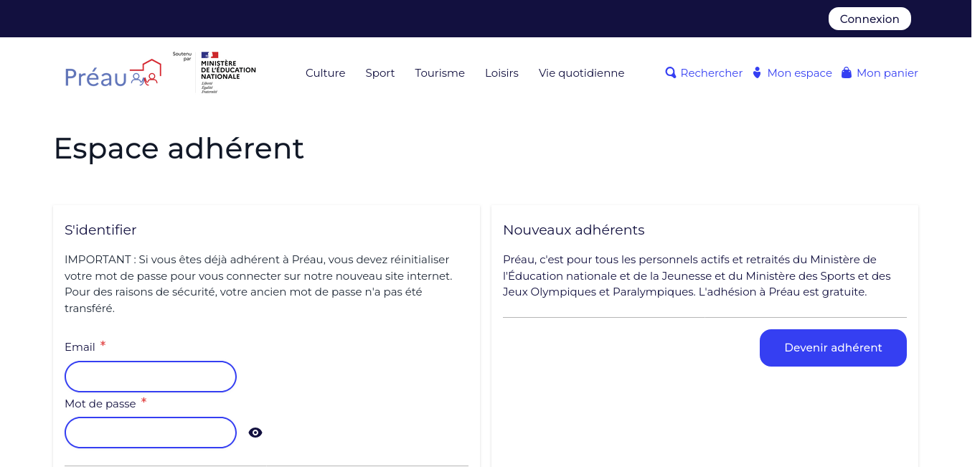The width and height of the screenshot is (980, 467).
Task: Click the IMPORTANT password reset notice text
Action: pos(258,284)
